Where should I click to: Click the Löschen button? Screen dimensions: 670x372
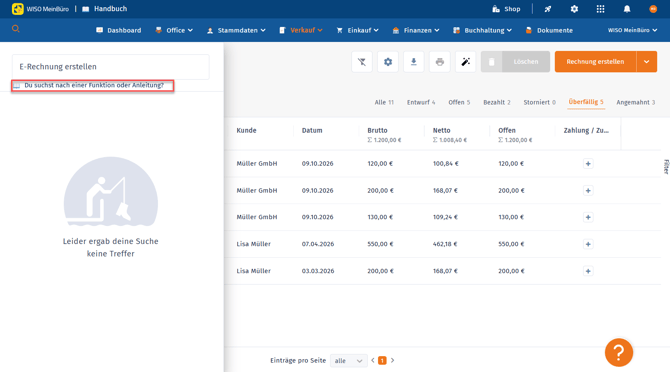click(x=515, y=62)
